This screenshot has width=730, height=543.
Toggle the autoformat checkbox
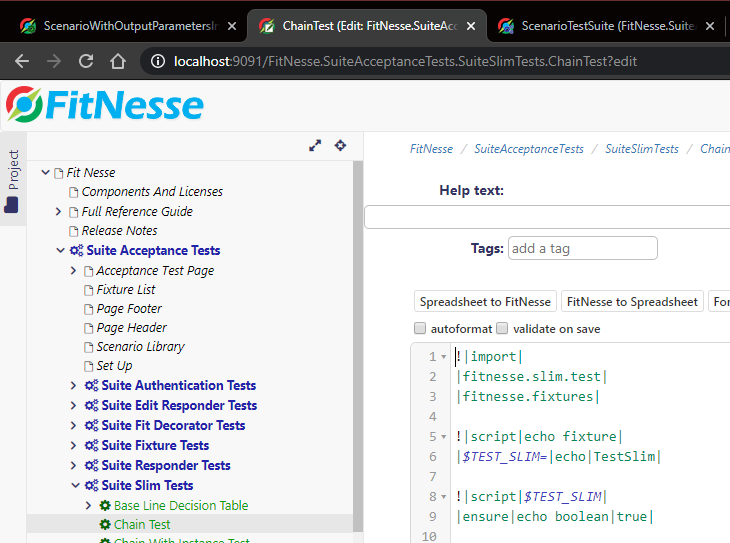tap(420, 328)
